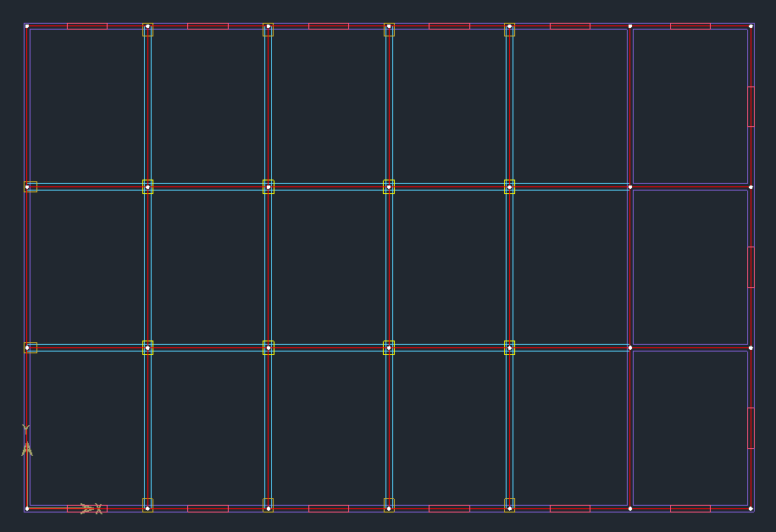Click the UCS icon's X axis label

pos(98,509)
